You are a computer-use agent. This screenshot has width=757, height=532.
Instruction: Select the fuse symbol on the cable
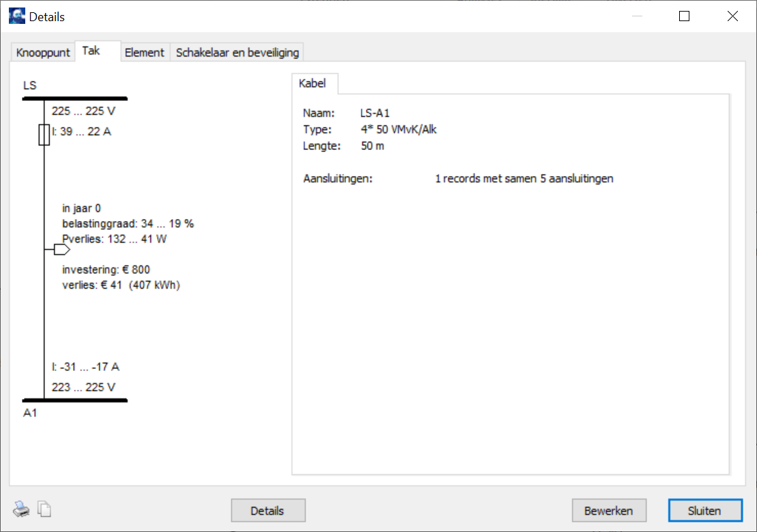[x=44, y=134]
